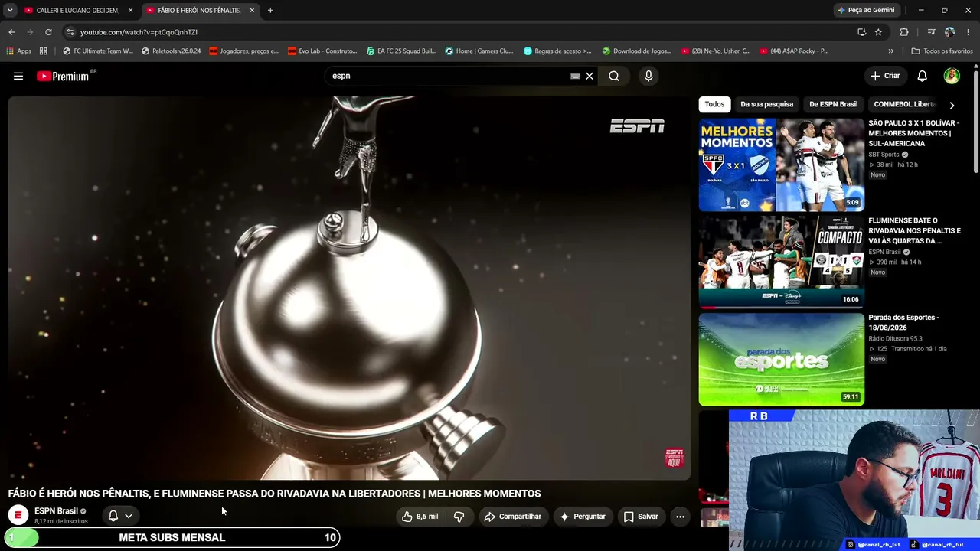This screenshot has height=551, width=980.
Task: Dislike the video with thumbs-down button
Action: pos(459,517)
